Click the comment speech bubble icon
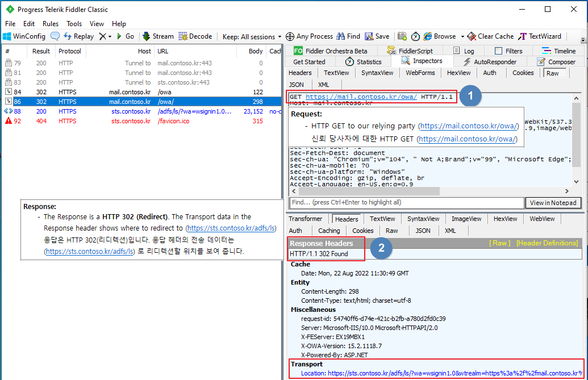 pyautogui.click(x=55, y=36)
